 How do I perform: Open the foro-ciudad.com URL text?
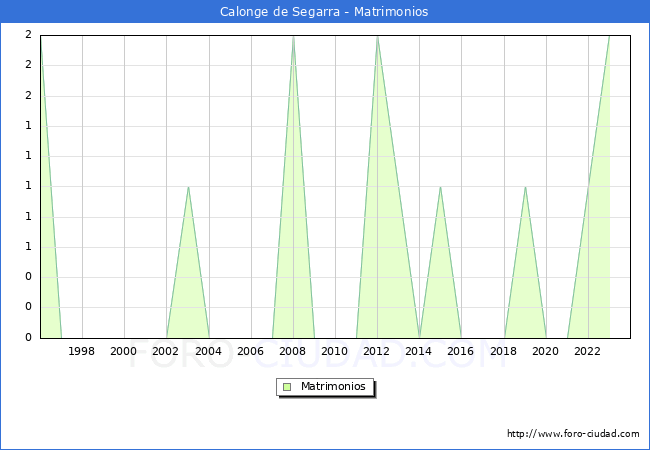pyautogui.click(x=573, y=434)
